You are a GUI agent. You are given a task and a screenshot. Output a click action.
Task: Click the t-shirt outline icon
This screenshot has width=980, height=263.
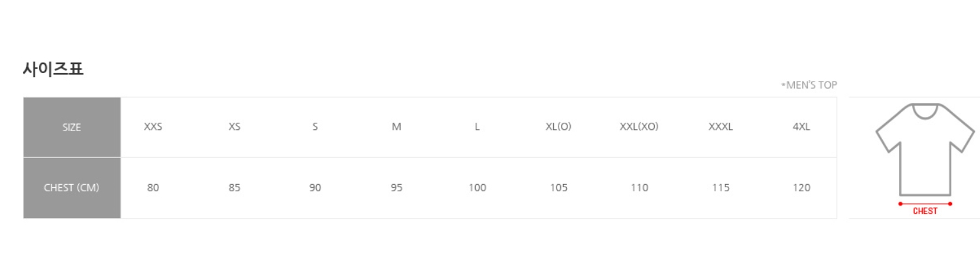pos(925,149)
